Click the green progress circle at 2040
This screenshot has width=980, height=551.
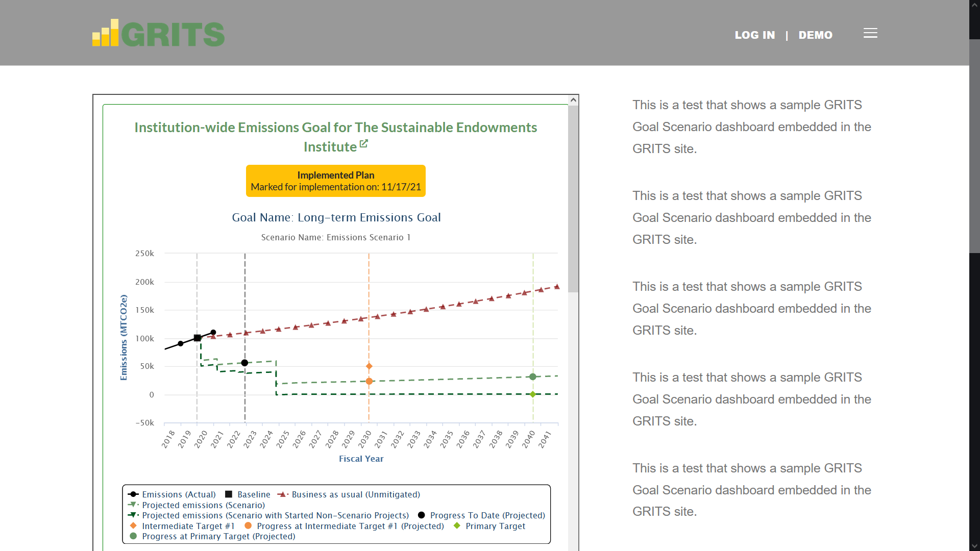pyautogui.click(x=533, y=377)
